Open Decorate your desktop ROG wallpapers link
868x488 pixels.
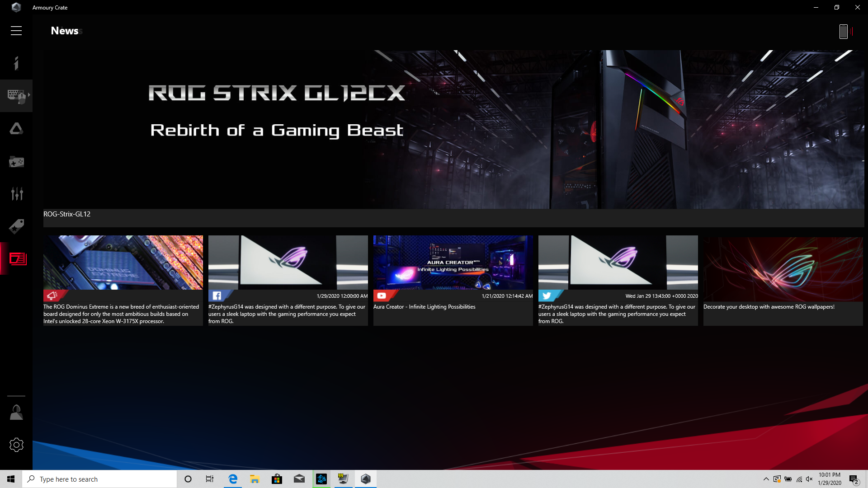[769, 307]
